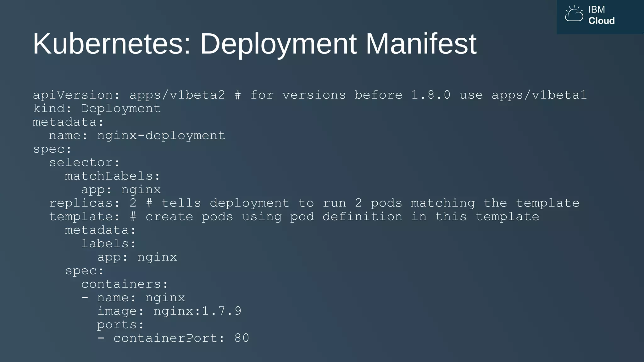The image size is (644, 362).
Task: Click the 'replicas: 2' line
Action: click(314, 203)
